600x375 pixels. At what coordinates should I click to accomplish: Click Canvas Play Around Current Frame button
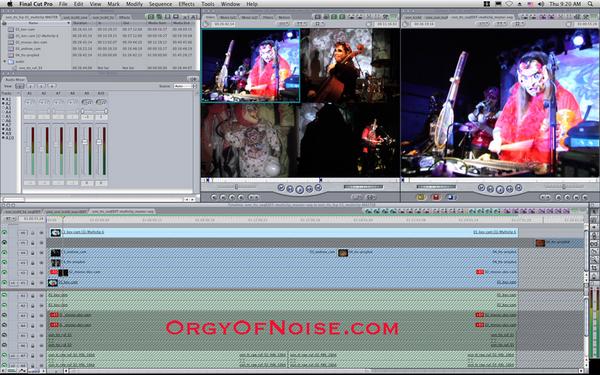coord(509,189)
